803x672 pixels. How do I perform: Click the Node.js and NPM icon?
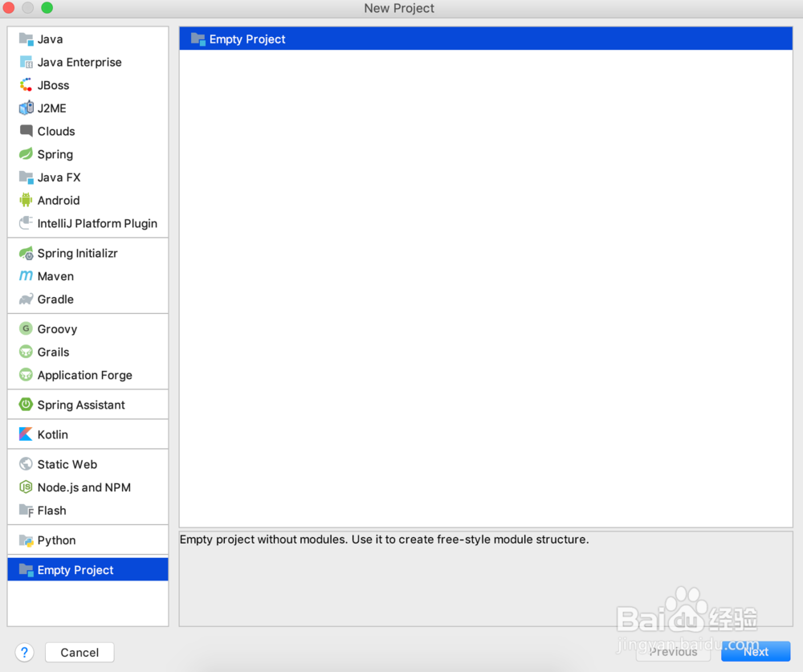(x=26, y=487)
